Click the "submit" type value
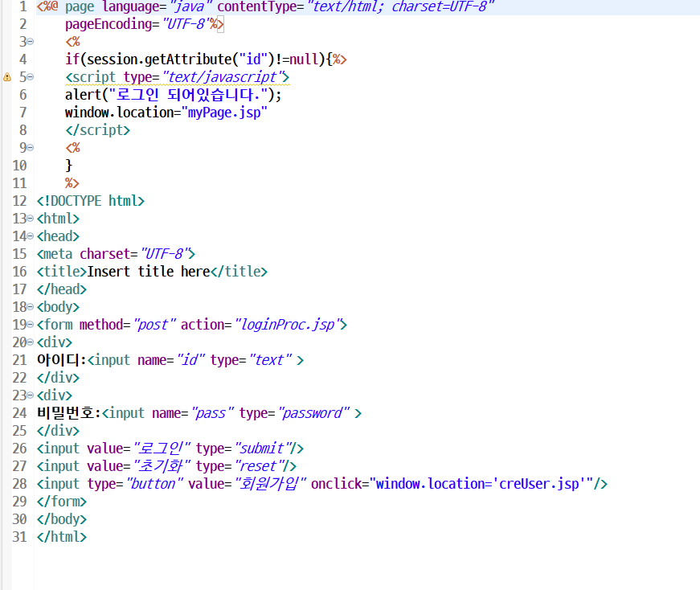700x590 pixels. point(264,449)
